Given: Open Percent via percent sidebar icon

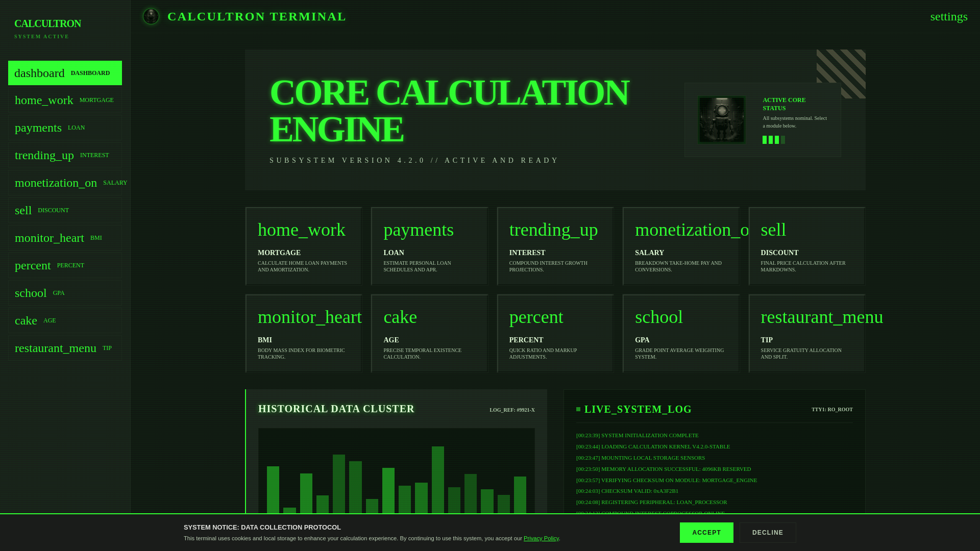Looking at the screenshot, I should 33,265.
